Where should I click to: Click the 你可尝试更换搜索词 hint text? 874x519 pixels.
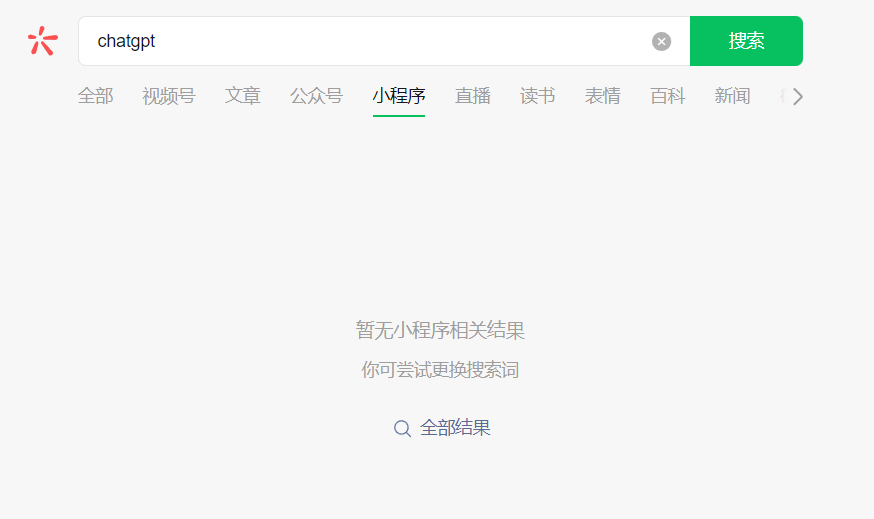[440, 369]
